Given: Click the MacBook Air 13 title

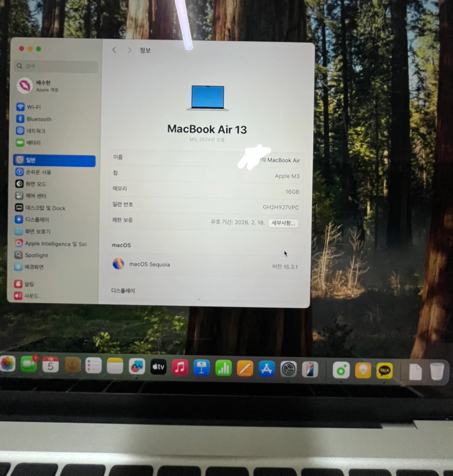Looking at the screenshot, I should (207, 129).
